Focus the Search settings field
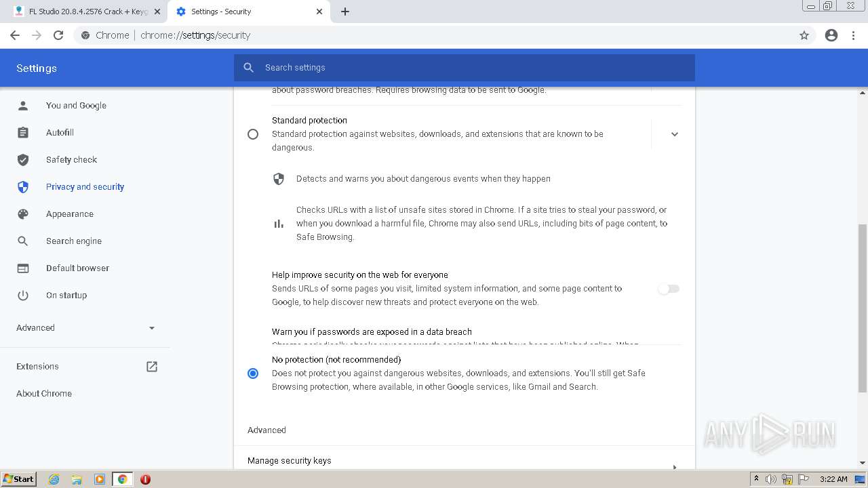Viewport: 868px width, 488px height. (x=465, y=68)
